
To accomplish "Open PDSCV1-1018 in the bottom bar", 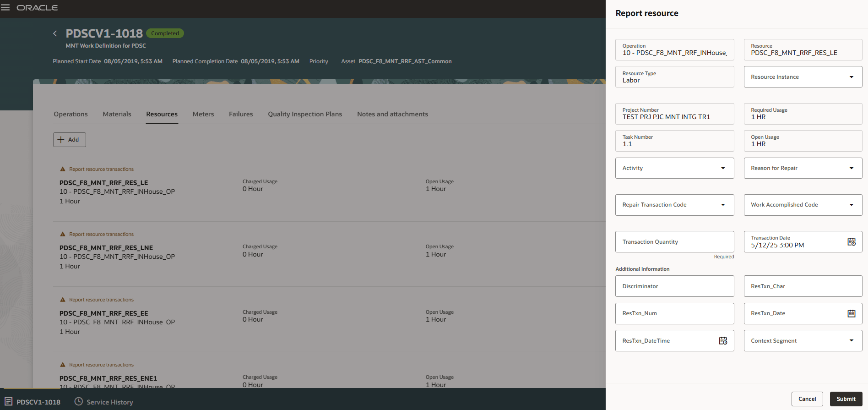I will tap(38, 402).
